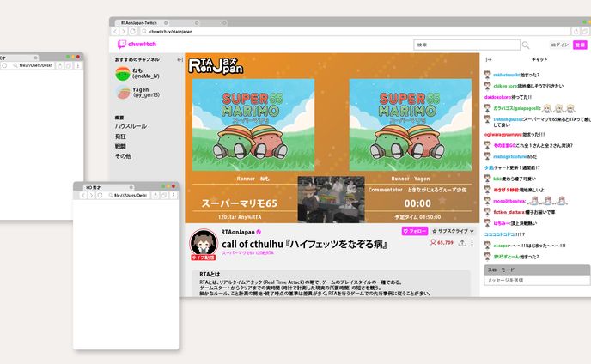
Task: Close the RTAonJapan-Twitch tab
Action: click(166, 23)
